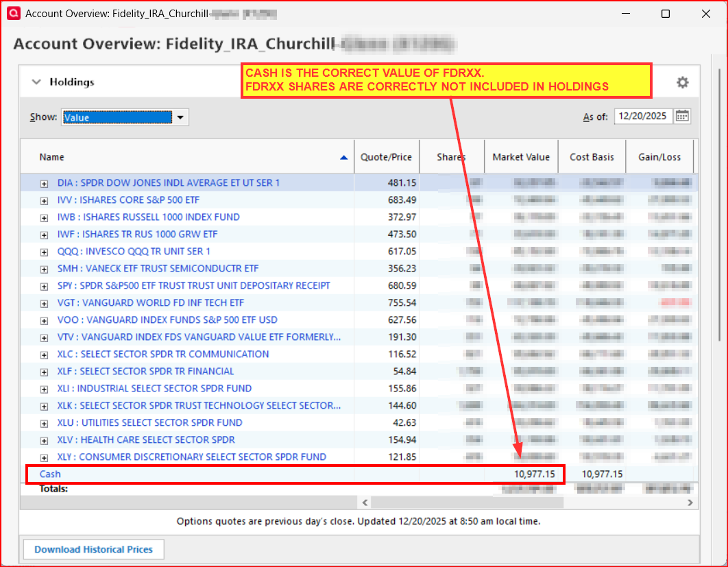Sort by Market Value column header
Viewport: 728px width, 567px height.
point(521,157)
